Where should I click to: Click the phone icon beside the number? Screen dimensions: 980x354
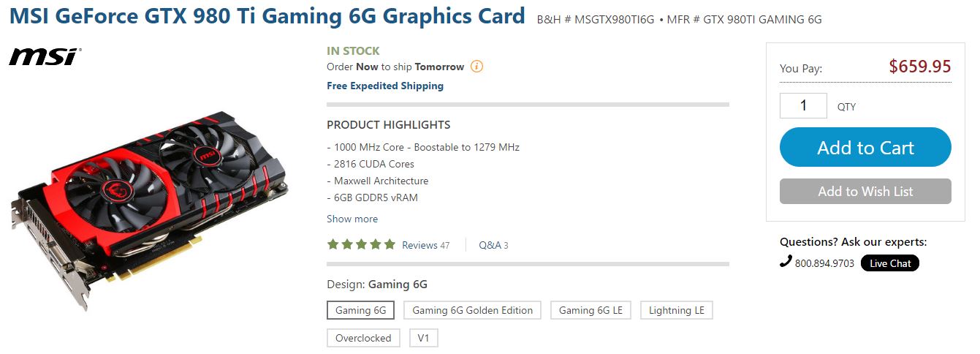coord(786,262)
